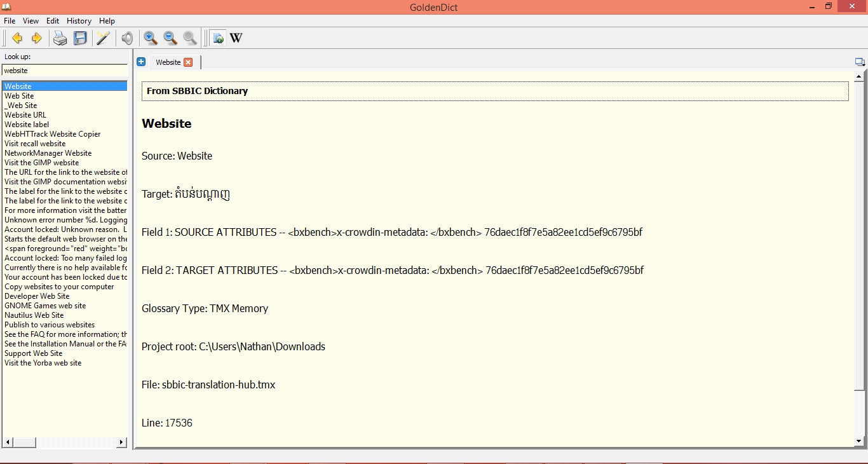The width and height of the screenshot is (868, 464).
Task: Select 'Unknown error number %d. Logging' entry
Action: (65, 220)
